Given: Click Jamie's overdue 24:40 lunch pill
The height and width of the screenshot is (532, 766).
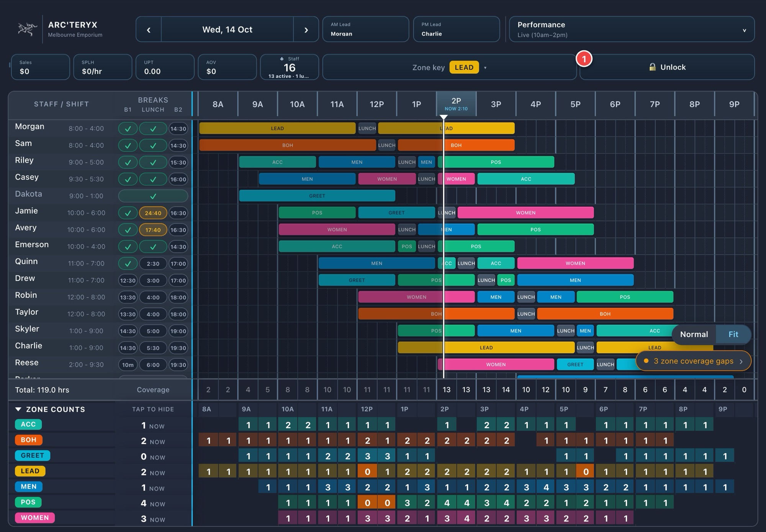Looking at the screenshot, I should click(x=153, y=213).
